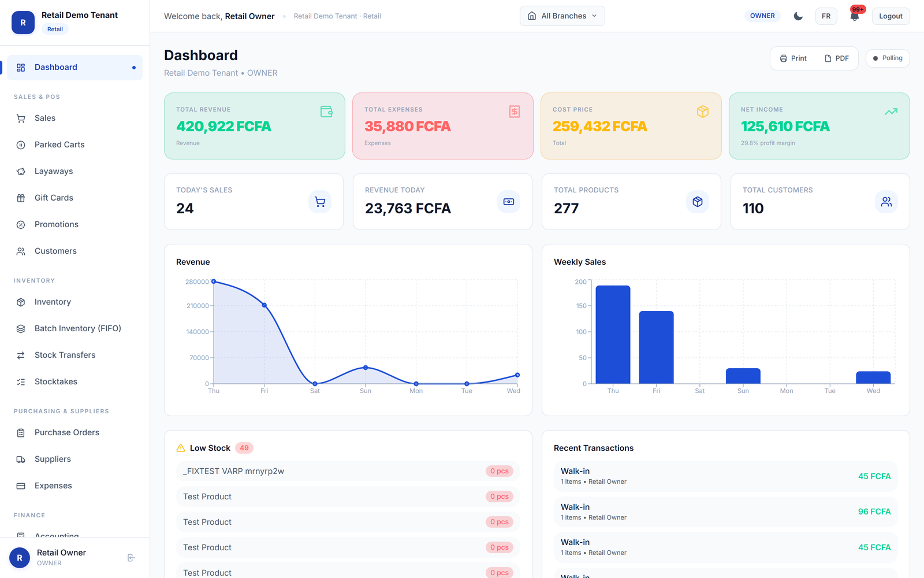Open the 96 FCFA Walk-in transaction
The image size is (924, 578).
pyautogui.click(x=726, y=512)
